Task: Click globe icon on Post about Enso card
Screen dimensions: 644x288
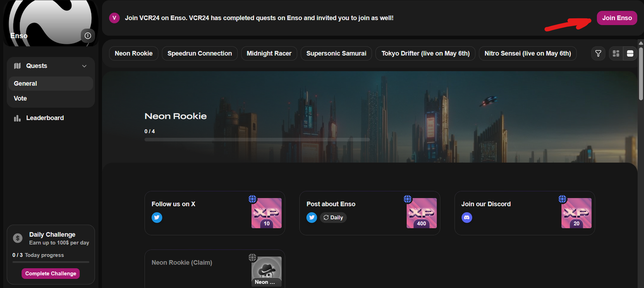Action: coord(408,199)
